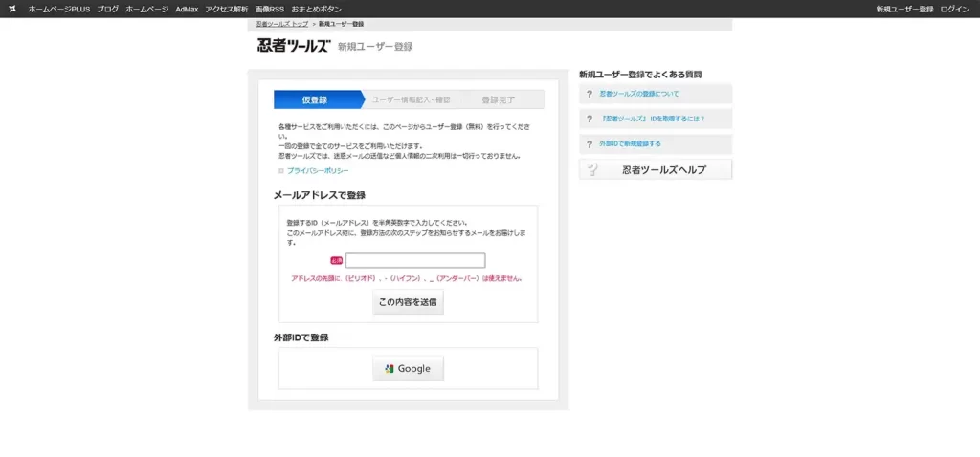Click the ログイン link at top right
Image resolution: width=980 pixels, height=457 pixels.
[954, 9]
